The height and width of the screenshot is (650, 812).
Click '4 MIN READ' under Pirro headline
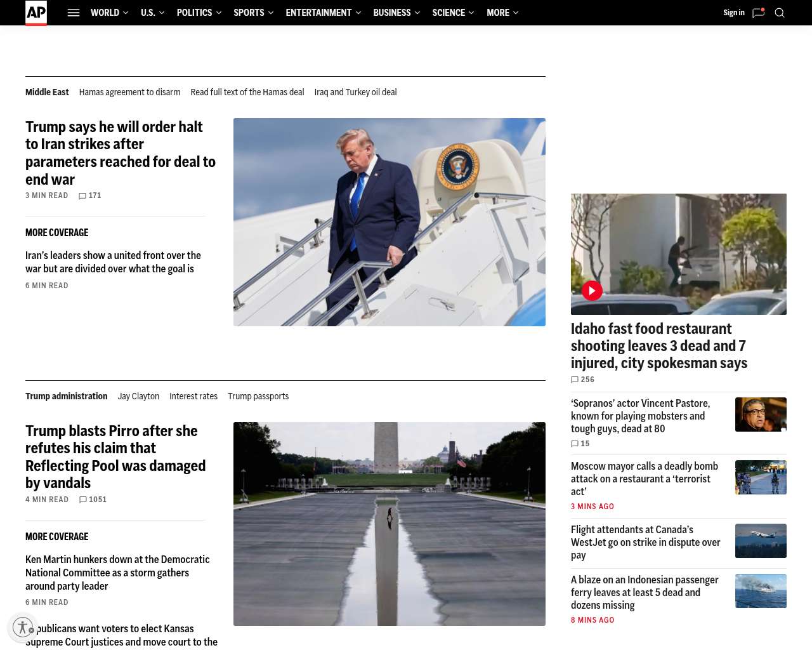click(47, 500)
